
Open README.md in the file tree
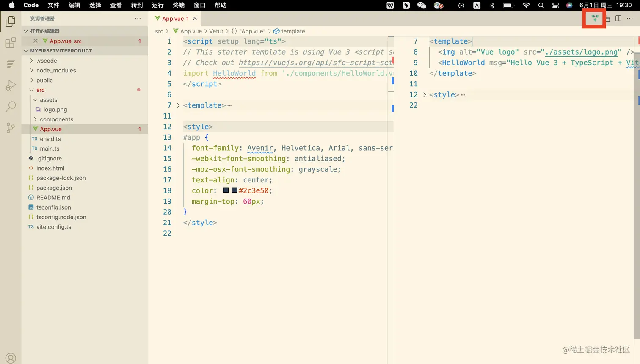[x=53, y=197]
